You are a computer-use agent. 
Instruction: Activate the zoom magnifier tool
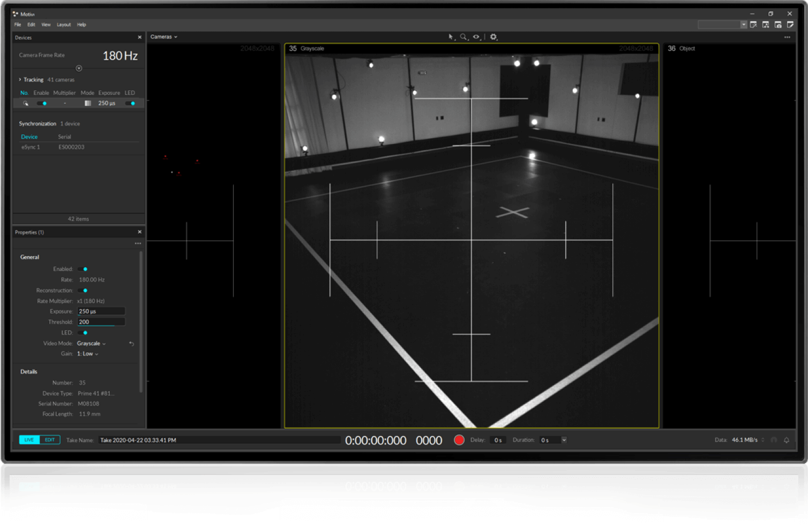click(x=463, y=37)
